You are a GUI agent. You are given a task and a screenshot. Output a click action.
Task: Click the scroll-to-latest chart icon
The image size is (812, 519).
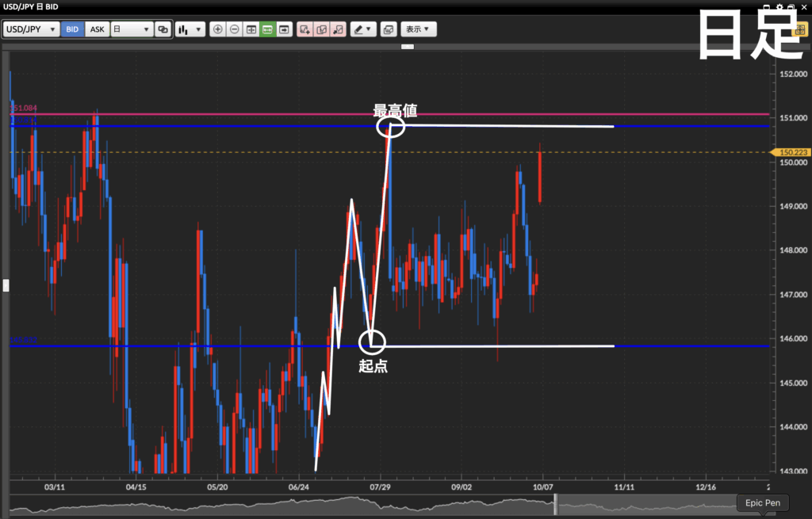click(283, 29)
